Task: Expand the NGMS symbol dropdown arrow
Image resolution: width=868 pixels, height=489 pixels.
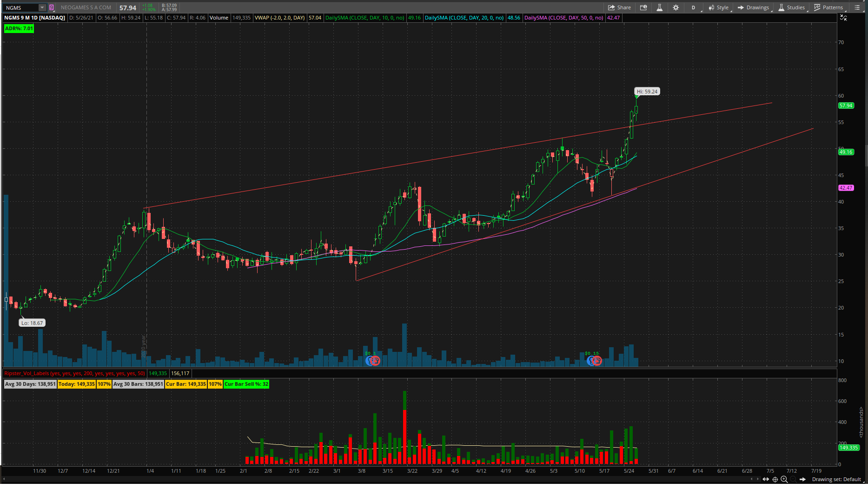Action: (x=42, y=7)
